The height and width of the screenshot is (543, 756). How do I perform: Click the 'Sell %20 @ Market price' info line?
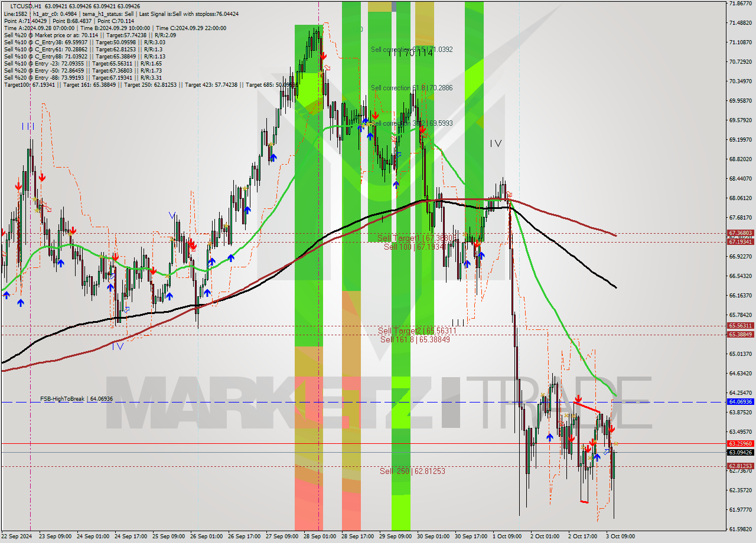pos(90,35)
